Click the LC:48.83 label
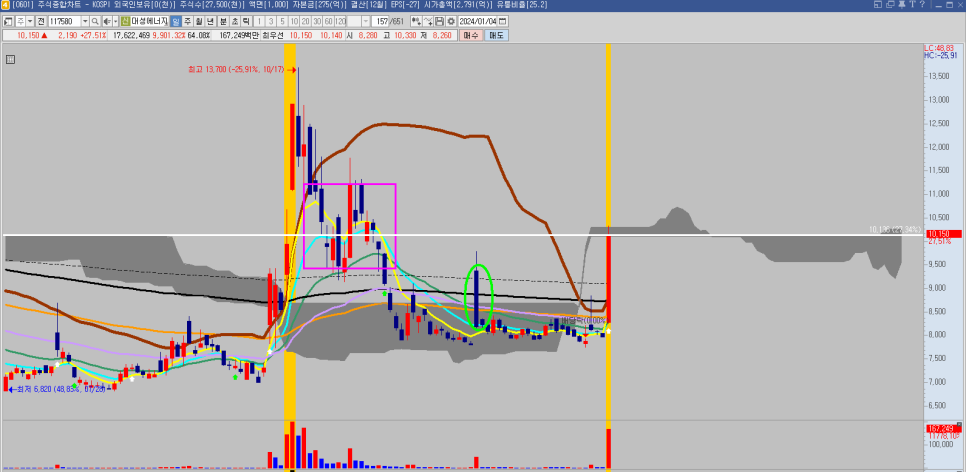 940,48
